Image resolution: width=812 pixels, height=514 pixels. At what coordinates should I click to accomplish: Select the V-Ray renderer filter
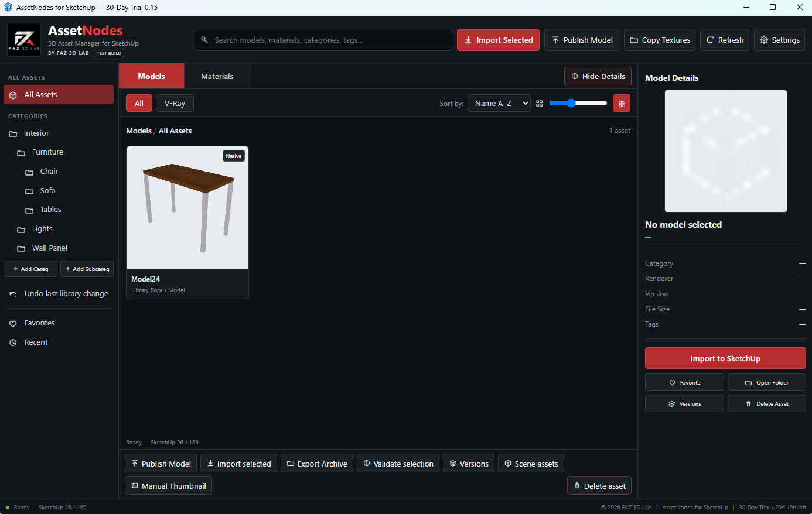coord(175,103)
